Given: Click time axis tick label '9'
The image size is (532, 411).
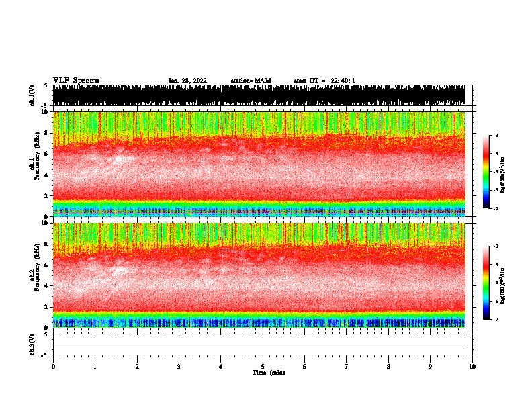Looking at the screenshot, I should pyautogui.click(x=430, y=367).
